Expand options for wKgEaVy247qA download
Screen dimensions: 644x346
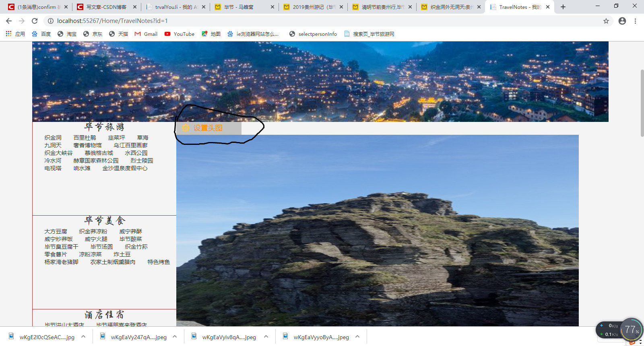point(175,337)
